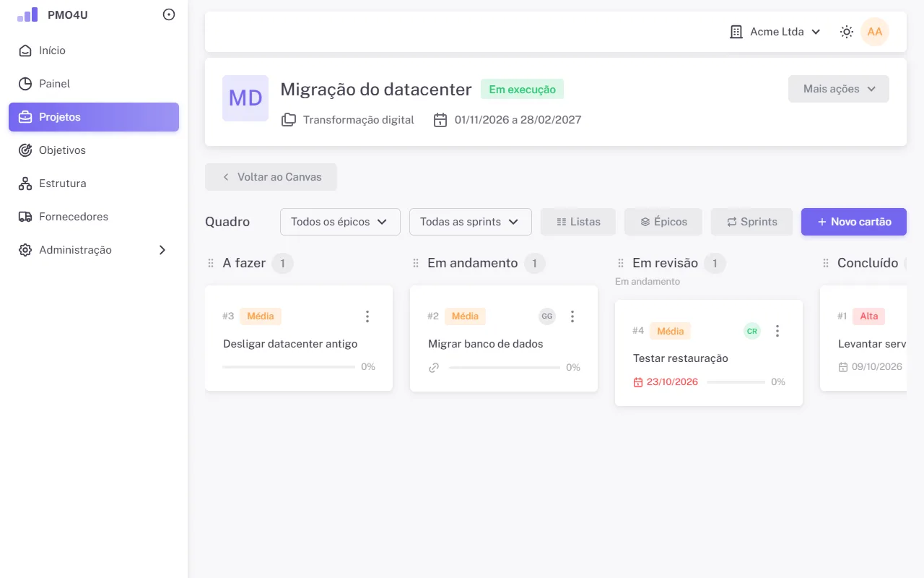The width and height of the screenshot is (924, 578).
Task: Click the Em andamento column drag handle
Action: pyautogui.click(x=416, y=264)
